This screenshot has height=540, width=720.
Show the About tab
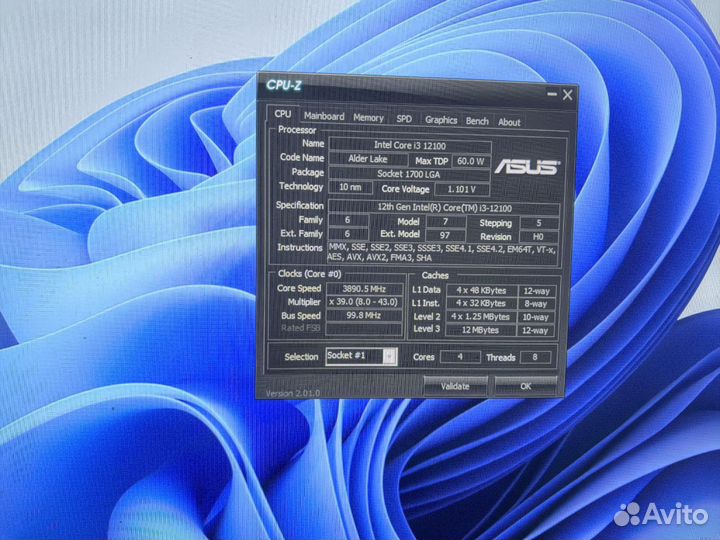point(509,122)
